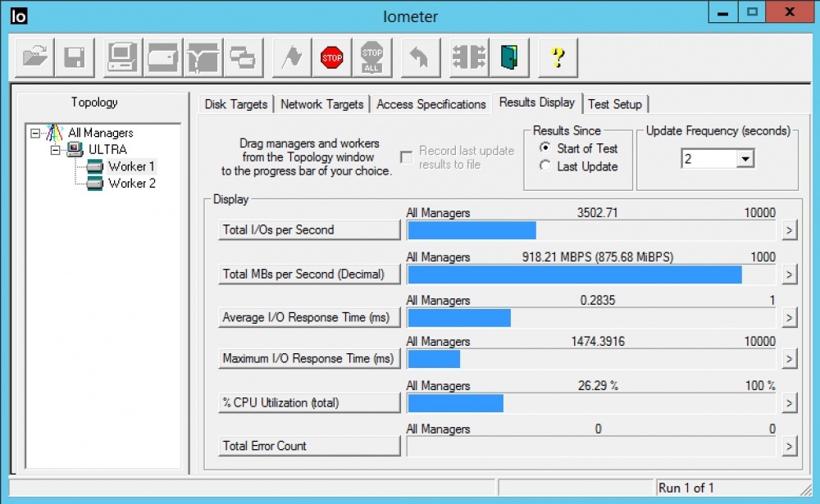Select Last Update radio button
The image size is (820, 504).
click(x=545, y=166)
